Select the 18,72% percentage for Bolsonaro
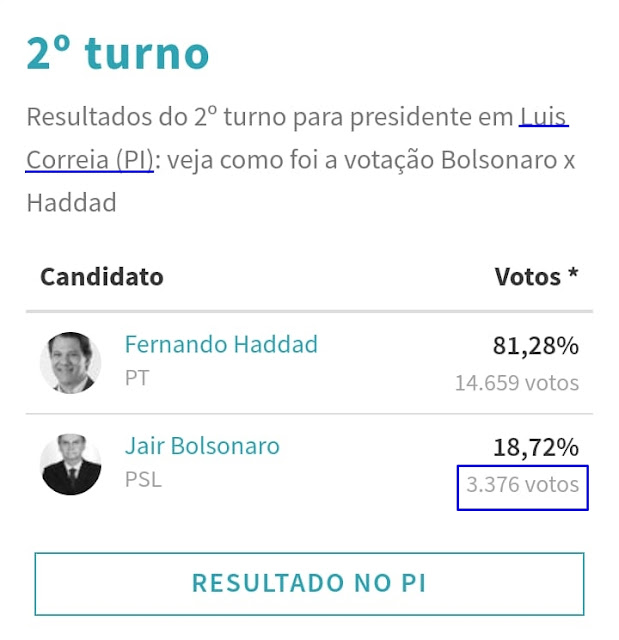 [x=536, y=447]
